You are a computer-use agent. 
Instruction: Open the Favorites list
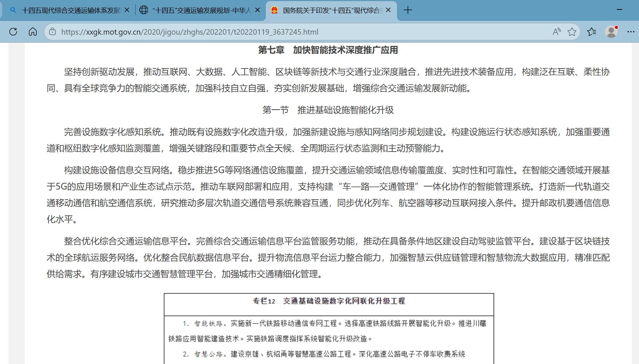coord(592,32)
